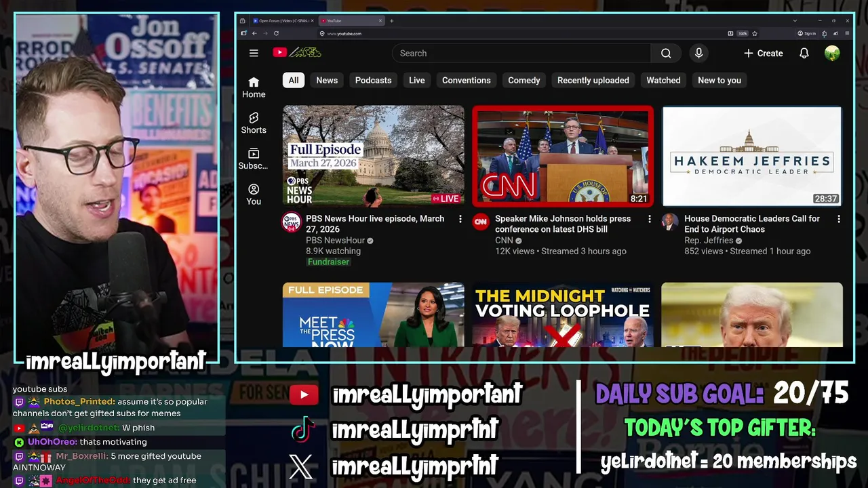
Task: Open the YouTube hamburger guide menu
Action: click(x=254, y=53)
